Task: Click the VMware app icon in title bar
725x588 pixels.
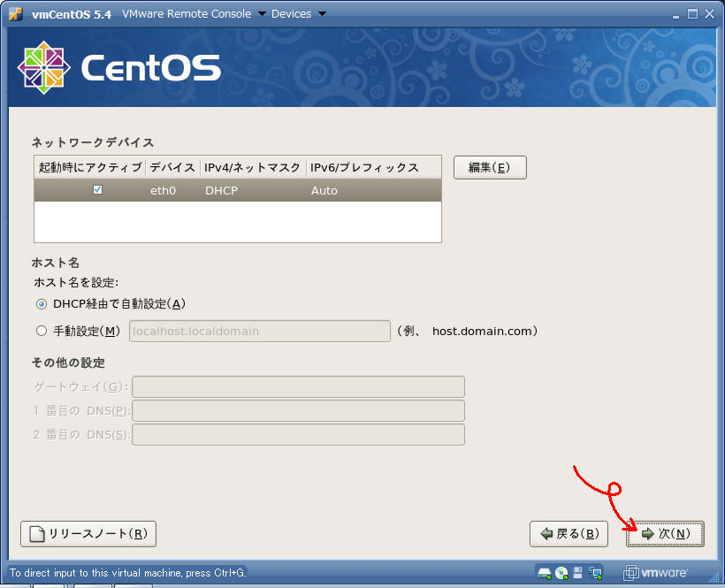Action: pos(14,13)
